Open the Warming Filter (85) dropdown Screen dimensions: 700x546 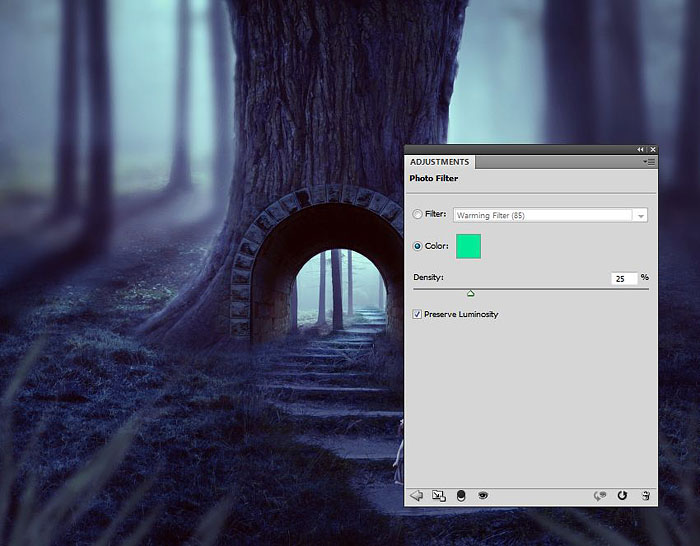[x=550, y=215]
